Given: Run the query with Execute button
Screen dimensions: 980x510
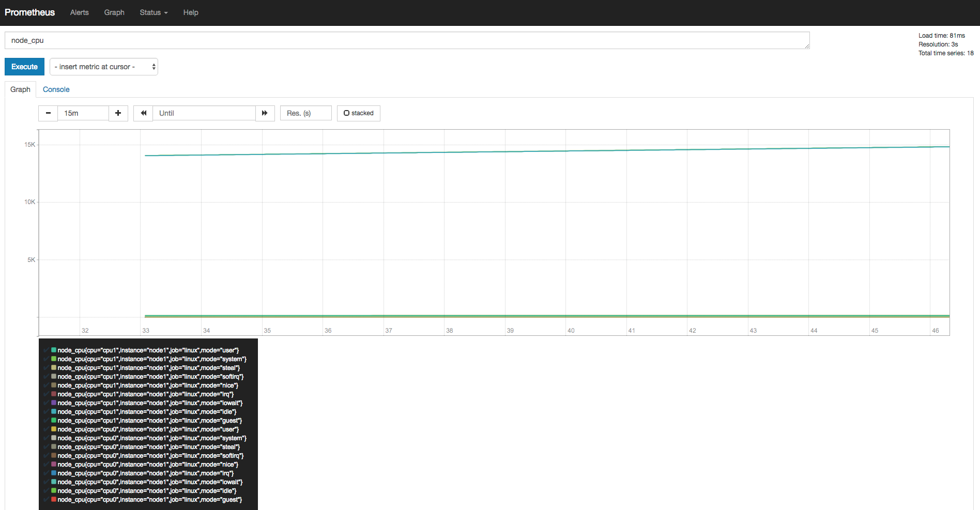Looking at the screenshot, I should (x=24, y=67).
